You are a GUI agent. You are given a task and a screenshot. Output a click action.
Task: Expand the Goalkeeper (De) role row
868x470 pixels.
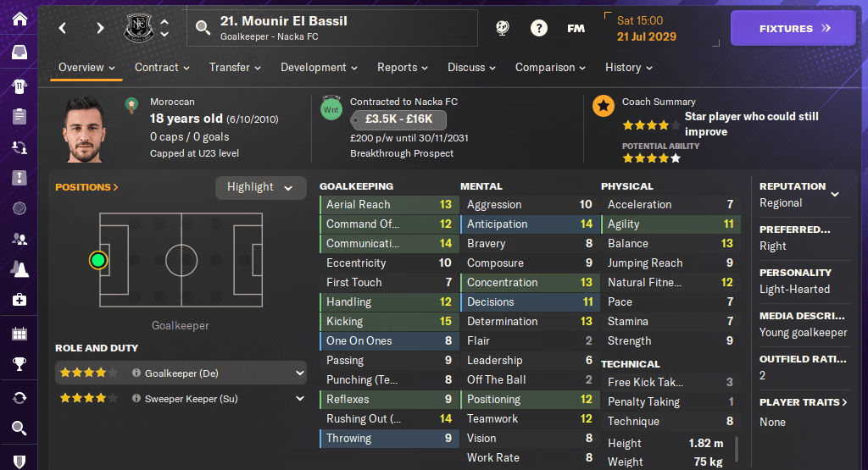pyautogui.click(x=299, y=373)
